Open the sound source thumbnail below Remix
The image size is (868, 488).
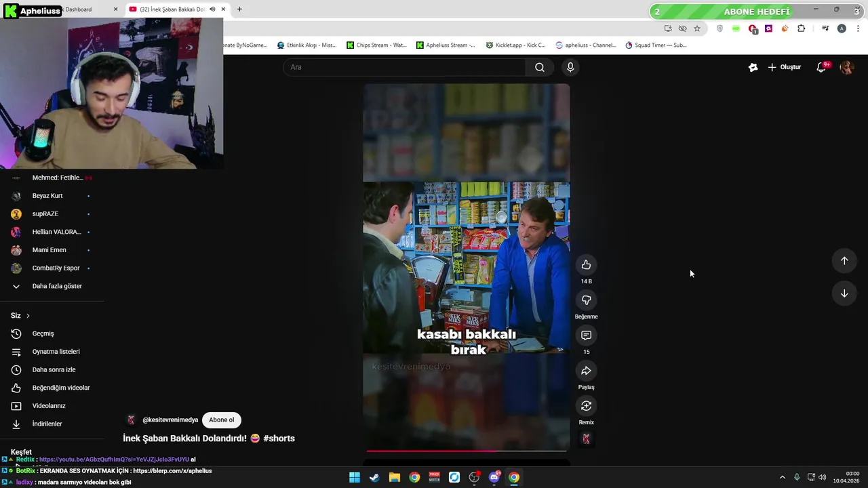586,439
